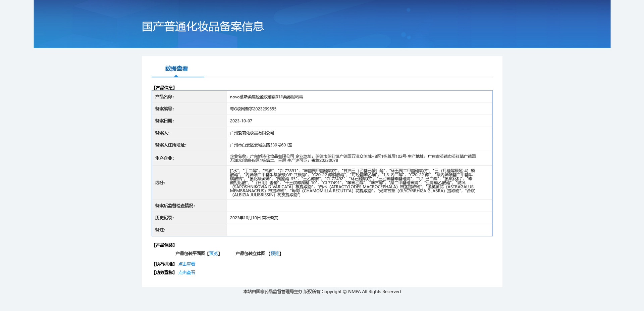Switch to the 数据查看 tab
Image resolution: width=644 pixels, height=311 pixels.
click(176, 69)
